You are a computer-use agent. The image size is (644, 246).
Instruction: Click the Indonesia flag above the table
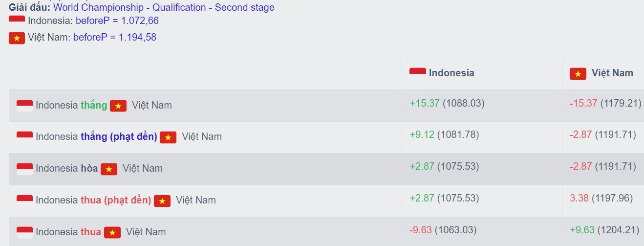coord(17,21)
